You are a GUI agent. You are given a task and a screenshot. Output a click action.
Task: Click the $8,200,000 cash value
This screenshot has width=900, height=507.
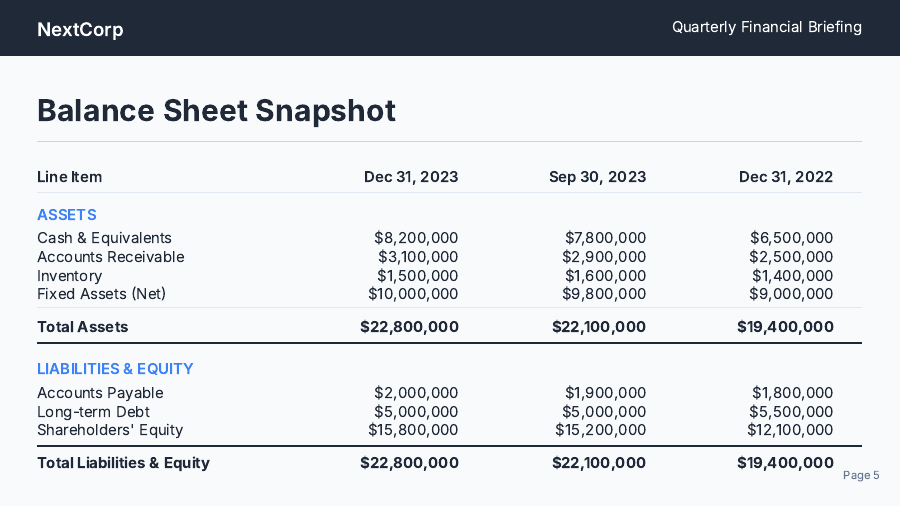click(416, 238)
